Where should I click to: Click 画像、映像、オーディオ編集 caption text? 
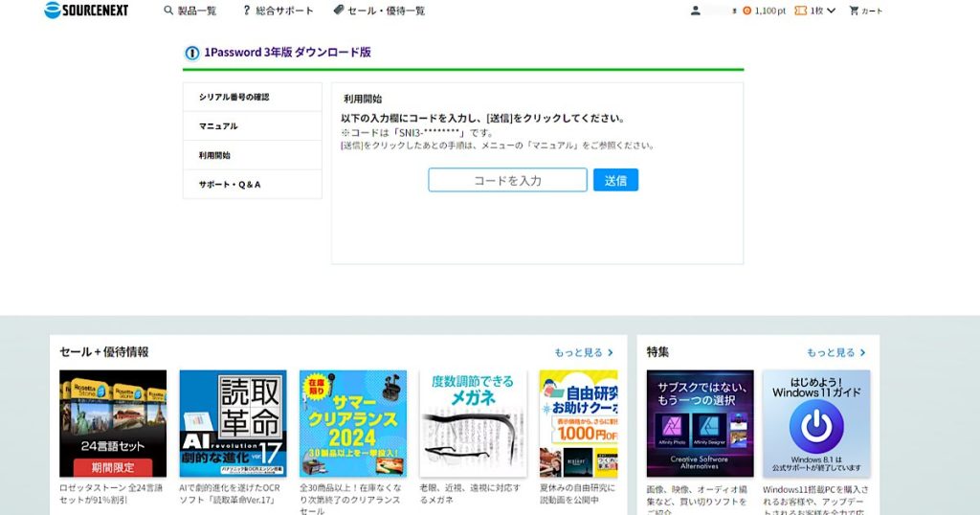click(x=697, y=500)
